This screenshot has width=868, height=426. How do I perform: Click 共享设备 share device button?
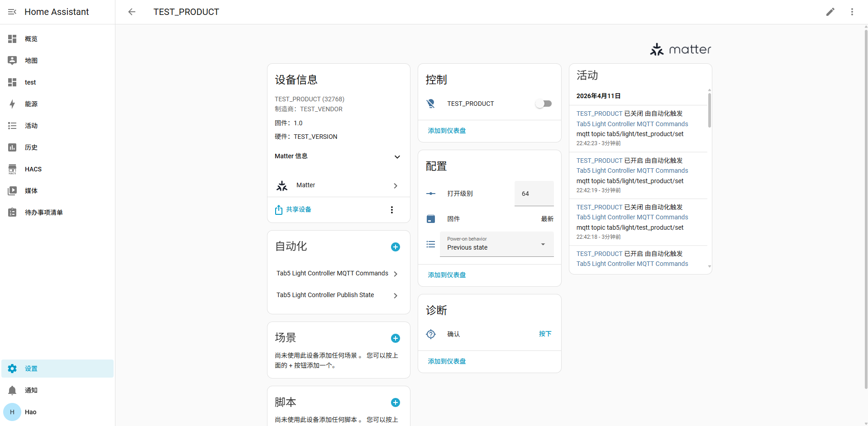(x=294, y=210)
